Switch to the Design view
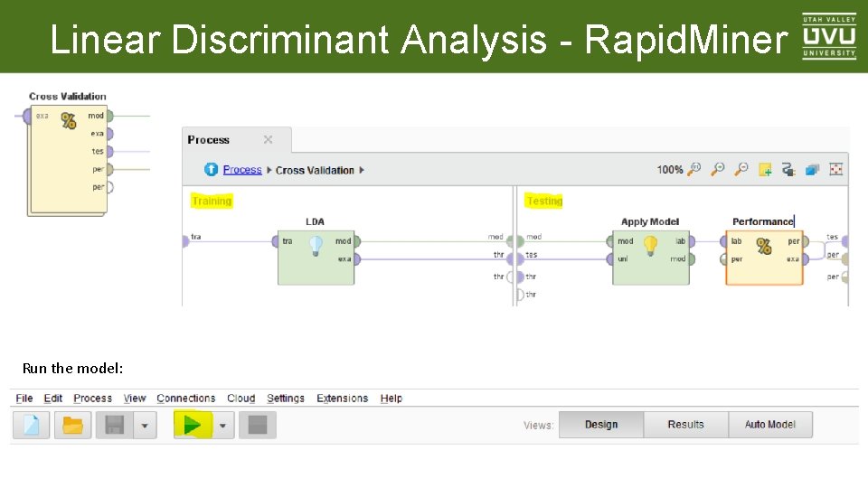The image size is (868, 488). pos(601,425)
